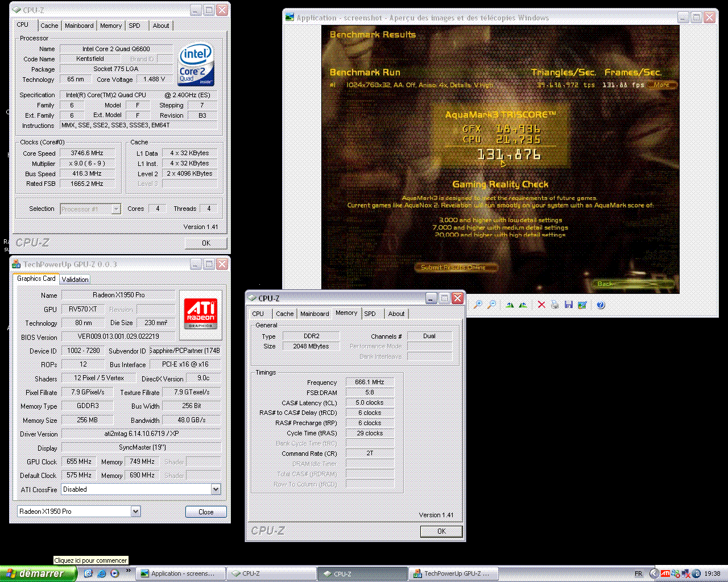The width and height of the screenshot is (728, 582).
Task: Rotate image counterclockwise in viewer toolbar
Action: click(x=523, y=305)
